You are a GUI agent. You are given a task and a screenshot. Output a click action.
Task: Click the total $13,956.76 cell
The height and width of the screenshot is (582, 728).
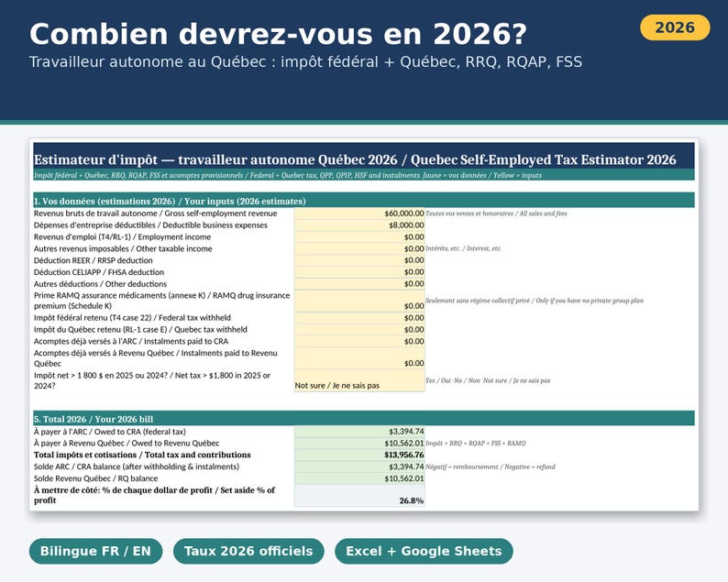click(x=359, y=455)
